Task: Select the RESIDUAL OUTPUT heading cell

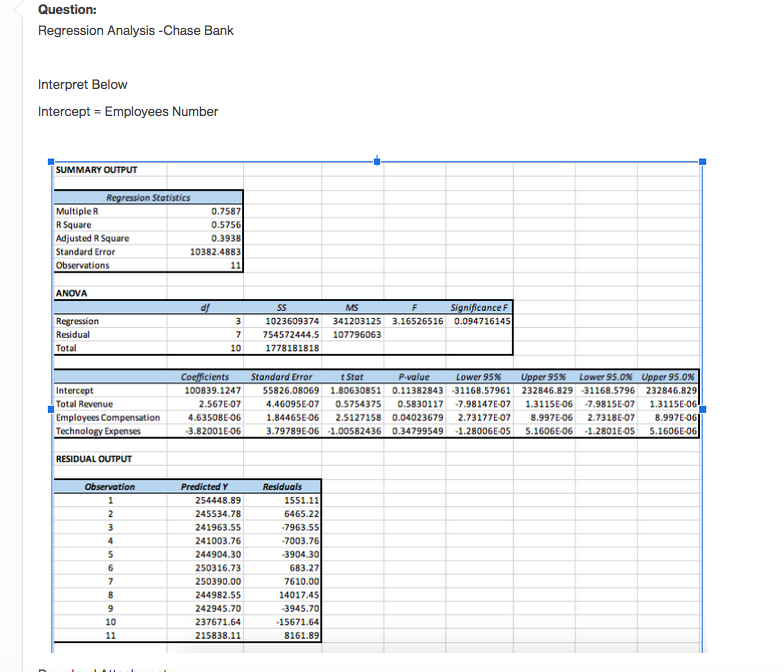Action: (x=95, y=458)
